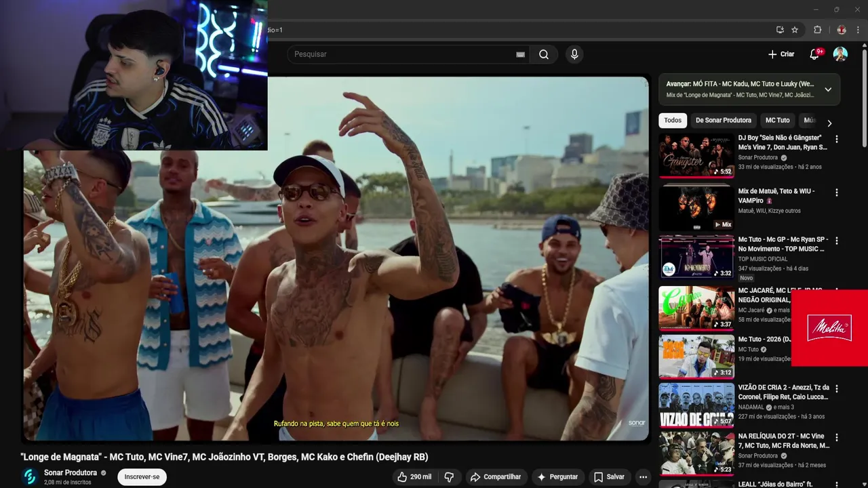Bookmark this page with the star icon
This screenshot has width=868, height=488.
tap(795, 30)
